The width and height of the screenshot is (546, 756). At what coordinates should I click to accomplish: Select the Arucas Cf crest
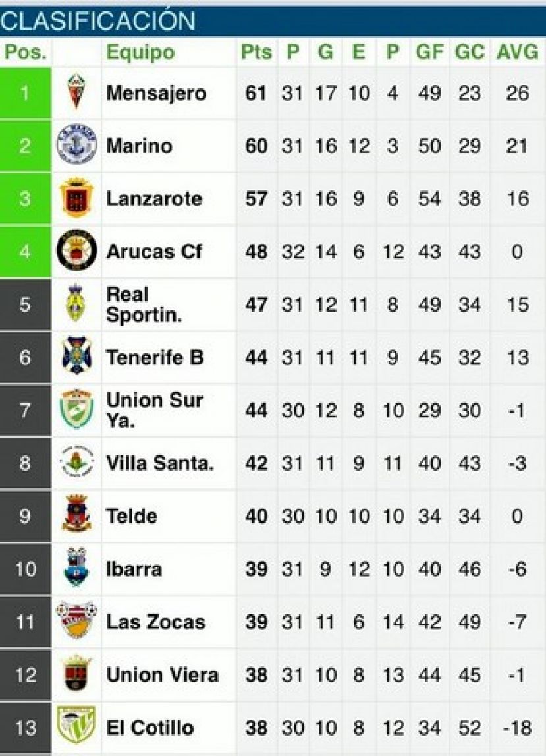pyautogui.click(x=76, y=250)
